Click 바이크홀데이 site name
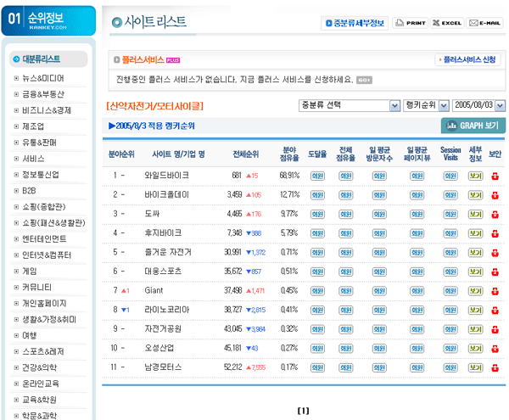The width and height of the screenshot is (509, 420). (x=166, y=195)
